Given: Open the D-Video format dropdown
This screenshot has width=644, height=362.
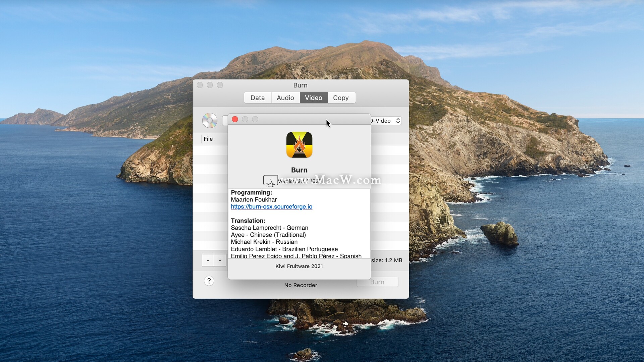Looking at the screenshot, I should [x=386, y=121].
